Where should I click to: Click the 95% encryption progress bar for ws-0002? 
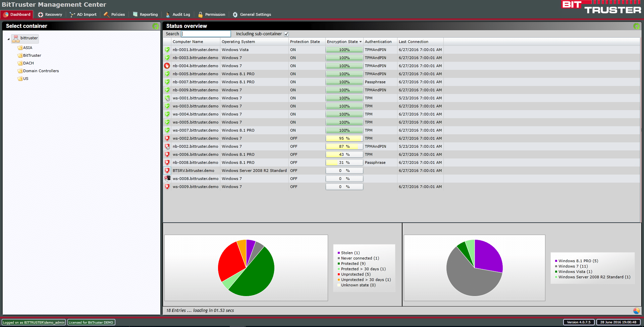point(344,138)
